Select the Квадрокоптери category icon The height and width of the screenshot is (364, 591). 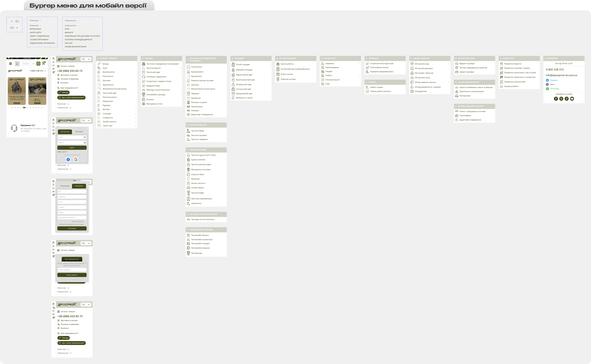click(x=144, y=86)
